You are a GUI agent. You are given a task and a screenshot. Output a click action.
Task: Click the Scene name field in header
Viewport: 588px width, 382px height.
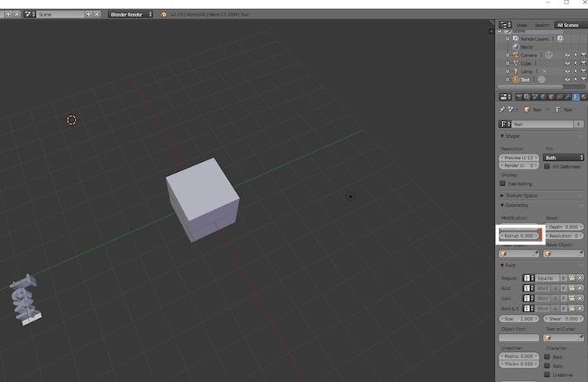(61, 14)
